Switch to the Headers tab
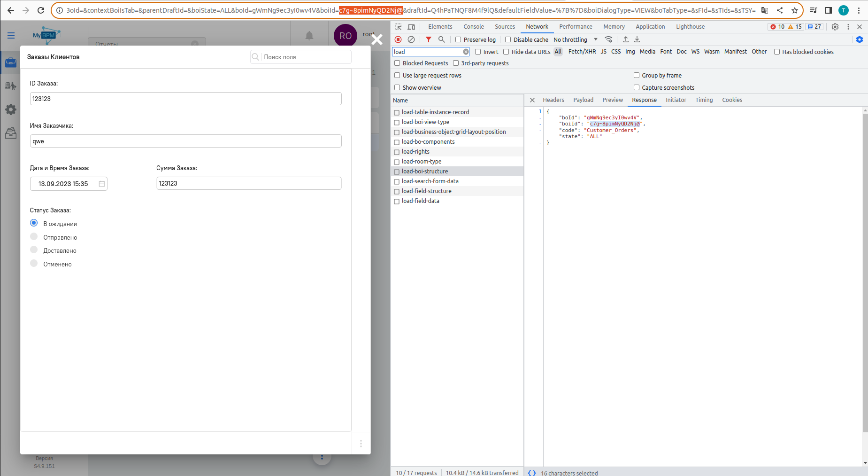This screenshot has width=868, height=476. tap(553, 100)
